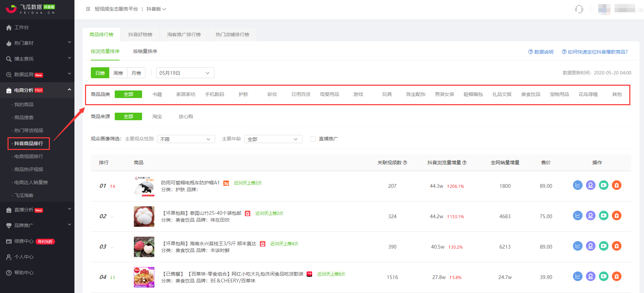Screen dimensions: 644x293
Task: Click purple streamer icon in rank 03 row
Action: (590, 246)
